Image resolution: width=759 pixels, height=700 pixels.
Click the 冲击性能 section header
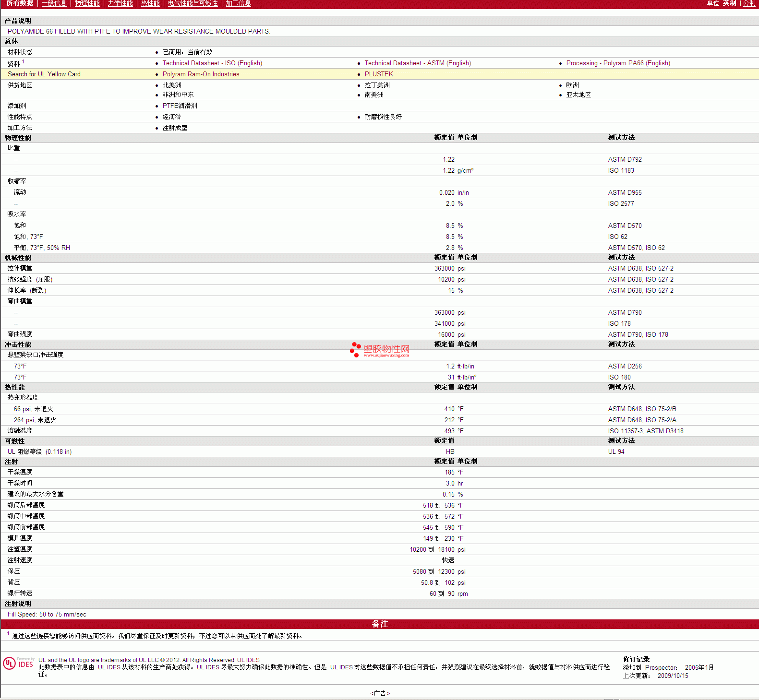coord(18,345)
